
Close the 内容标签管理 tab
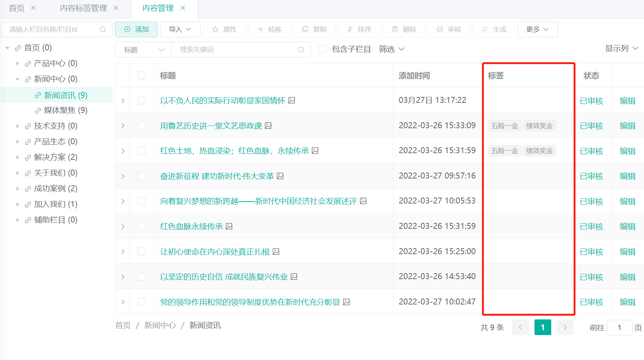click(116, 8)
